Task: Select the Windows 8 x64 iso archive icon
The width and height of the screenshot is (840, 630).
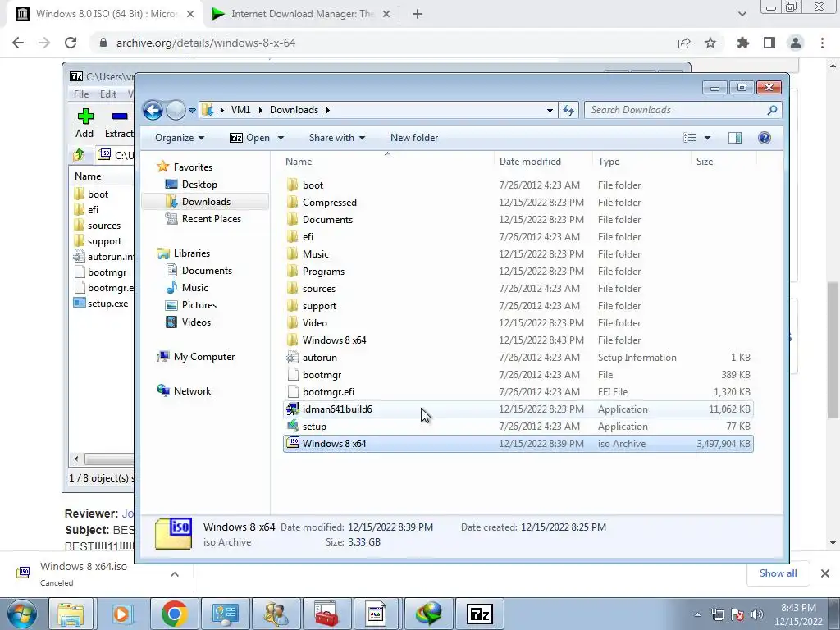Action: click(x=293, y=444)
